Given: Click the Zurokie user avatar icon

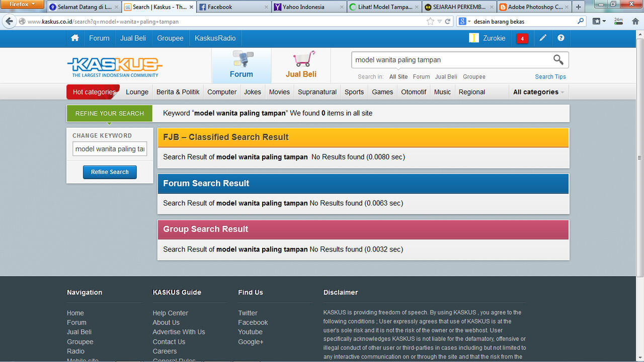Looking at the screenshot, I should [x=473, y=38].
